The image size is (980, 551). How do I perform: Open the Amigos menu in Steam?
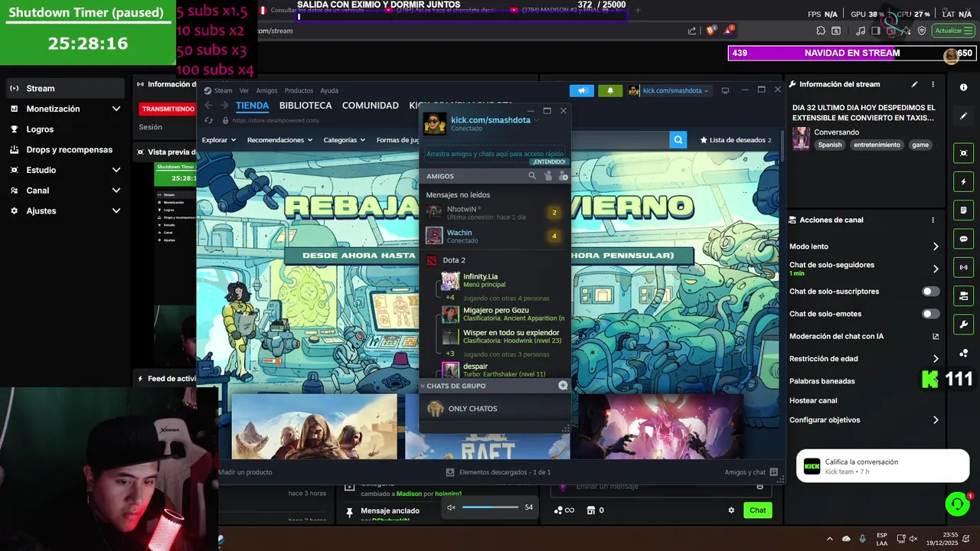coord(266,90)
